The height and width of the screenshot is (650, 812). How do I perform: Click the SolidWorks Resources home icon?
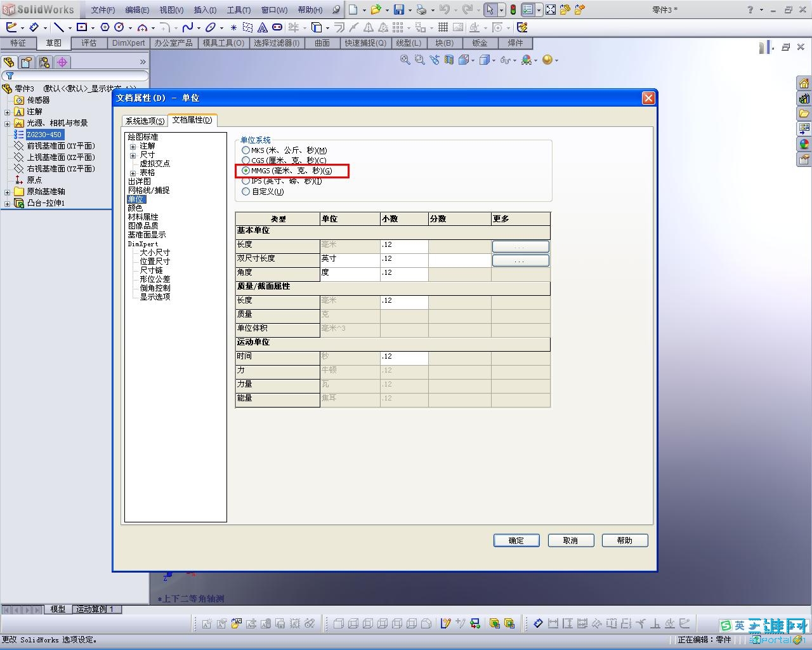pyautogui.click(x=804, y=84)
